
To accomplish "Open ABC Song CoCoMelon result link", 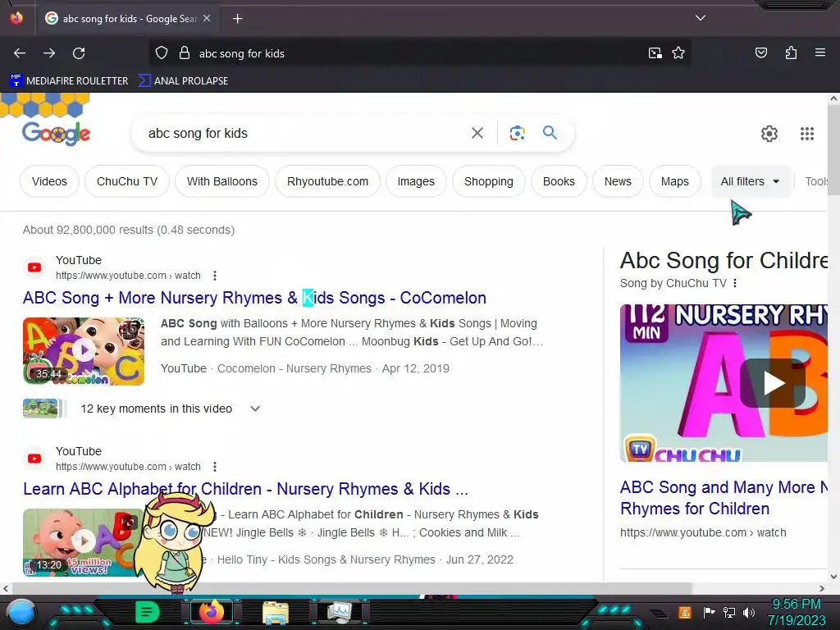I will point(254,298).
